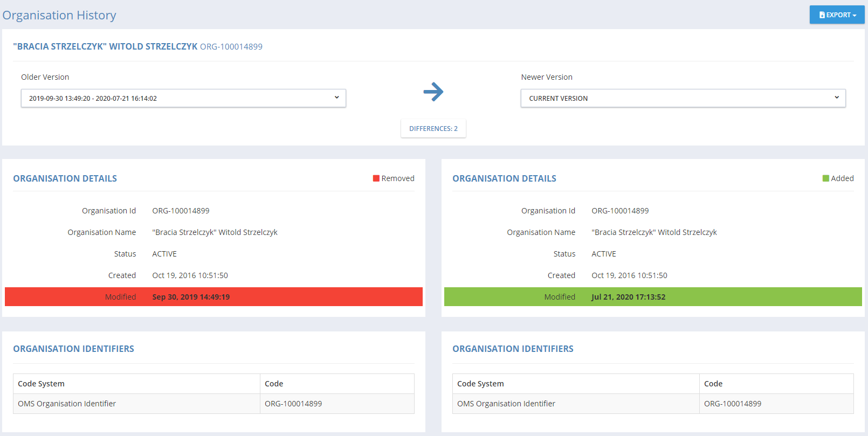
Task: Click Code System header in left table
Action: click(41, 384)
